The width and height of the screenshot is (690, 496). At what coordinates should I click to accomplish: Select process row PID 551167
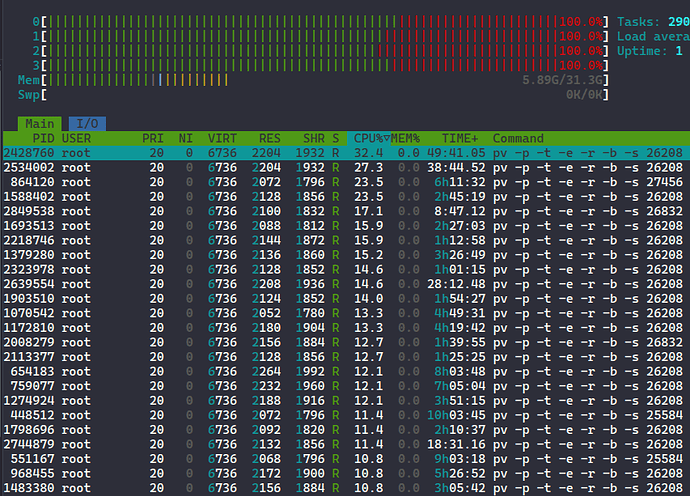click(x=346, y=458)
